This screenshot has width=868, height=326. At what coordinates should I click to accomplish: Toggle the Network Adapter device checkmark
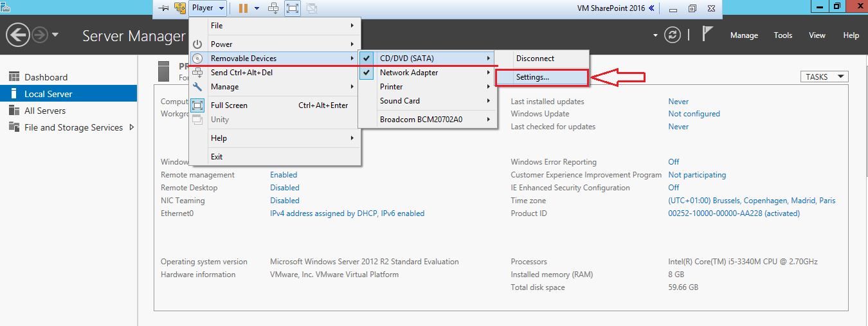pos(366,73)
